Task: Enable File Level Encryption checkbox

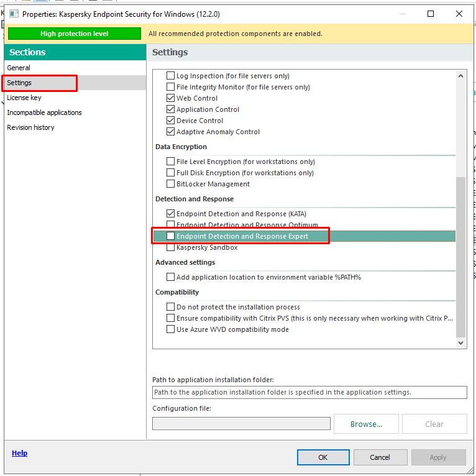Action: coord(170,162)
